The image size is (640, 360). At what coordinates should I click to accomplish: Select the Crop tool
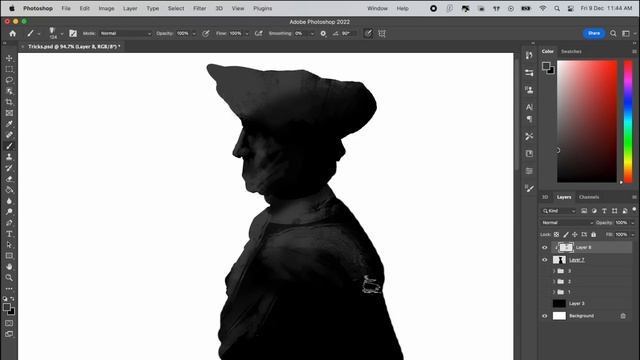coord(9,102)
